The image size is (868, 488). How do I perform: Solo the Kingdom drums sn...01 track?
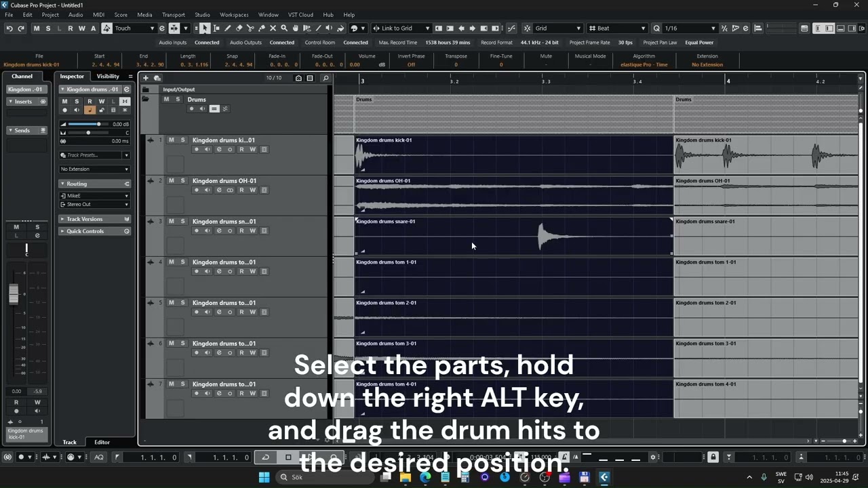point(182,222)
